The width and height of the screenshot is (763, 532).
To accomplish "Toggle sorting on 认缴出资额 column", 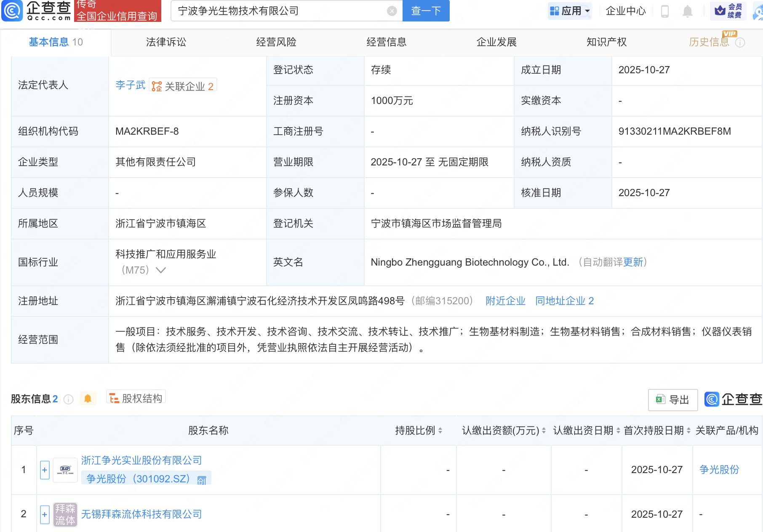I will click(x=544, y=431).
